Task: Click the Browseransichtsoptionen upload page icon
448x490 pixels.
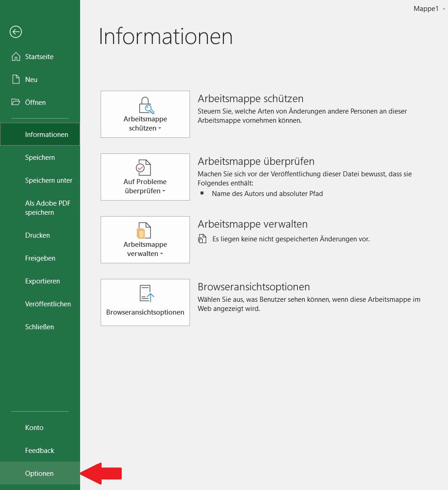Action: pos(146,294)
